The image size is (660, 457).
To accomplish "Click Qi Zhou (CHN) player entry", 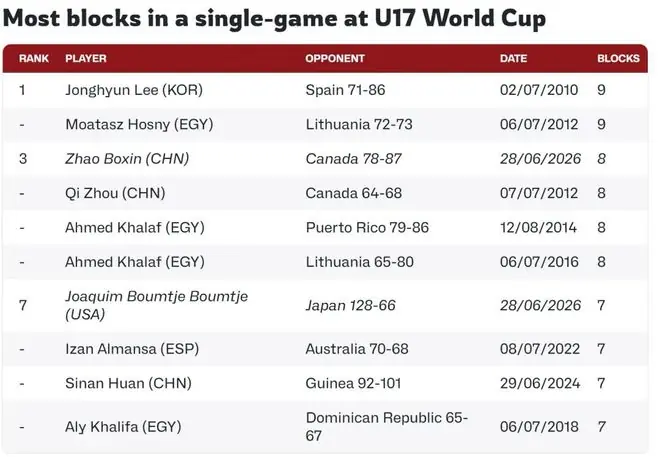I will [115, 194].
